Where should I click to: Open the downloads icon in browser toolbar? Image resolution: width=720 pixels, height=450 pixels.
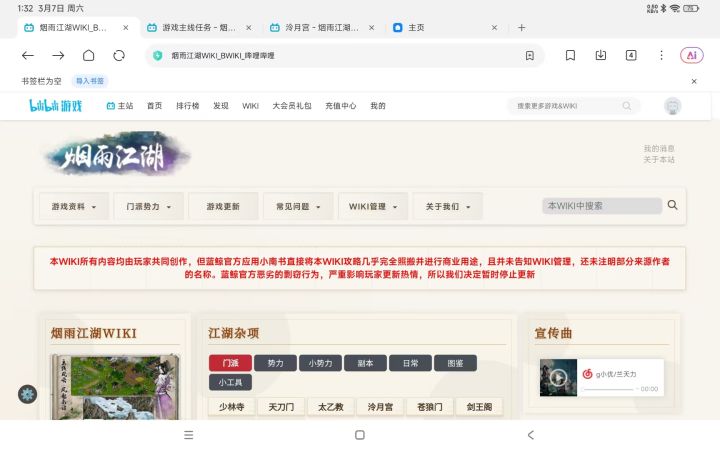(x=601, y=56)
